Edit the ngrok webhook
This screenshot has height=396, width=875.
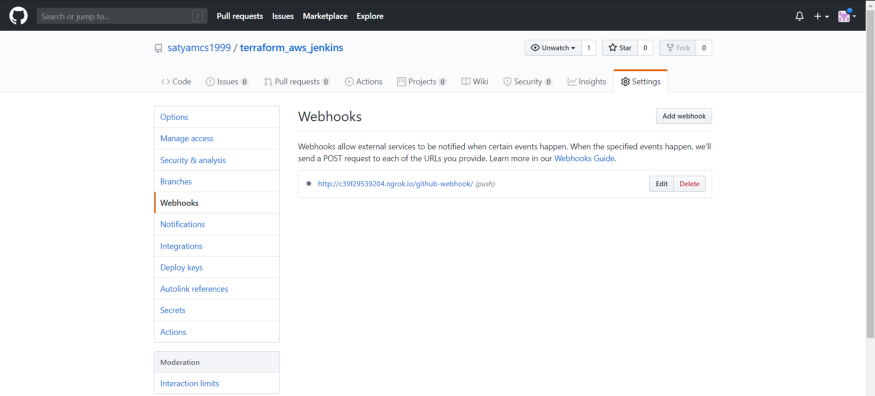(x=661, y=183)
